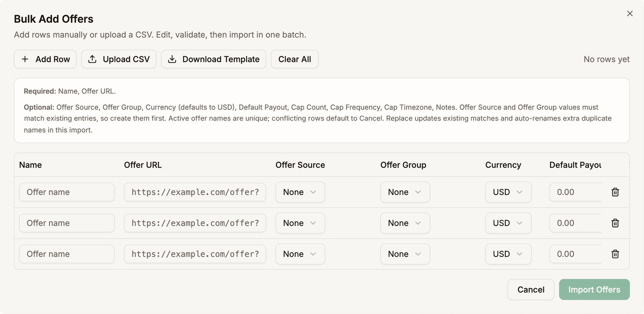
Task: Focus third row Offer name field
Action: point(67,254)
